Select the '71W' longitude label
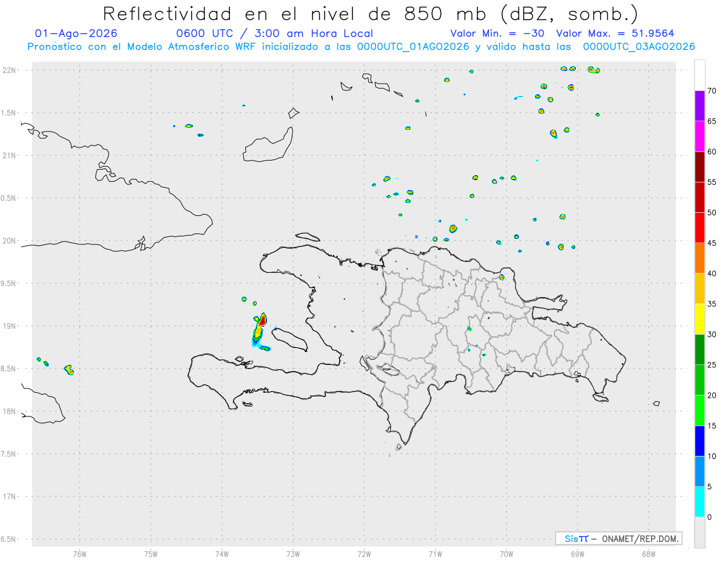Screen dimensions: 728x562 point(435,554)
